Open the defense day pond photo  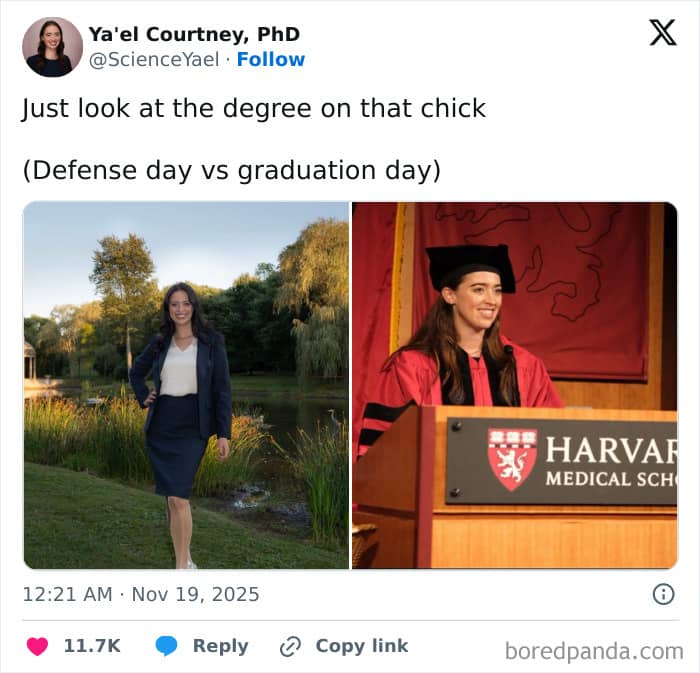click(x=186, y=385)
